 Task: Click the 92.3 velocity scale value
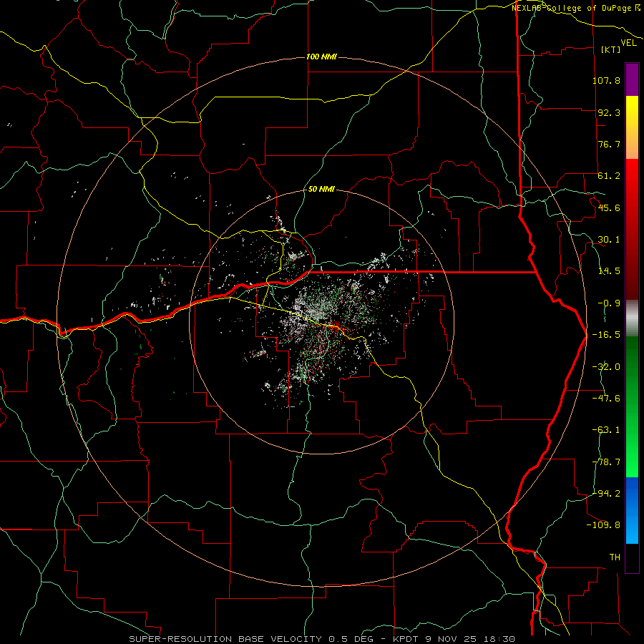tap(609, 112)
